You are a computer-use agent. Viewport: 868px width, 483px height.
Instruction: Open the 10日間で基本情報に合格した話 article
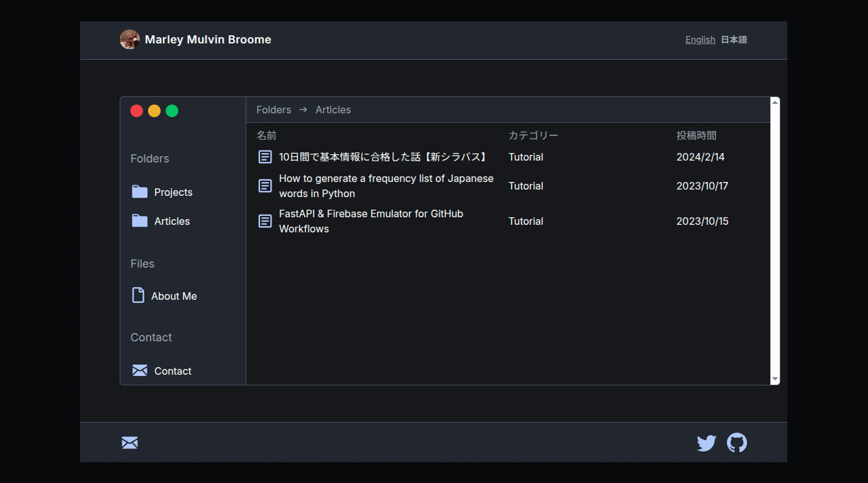pos(384,157)
